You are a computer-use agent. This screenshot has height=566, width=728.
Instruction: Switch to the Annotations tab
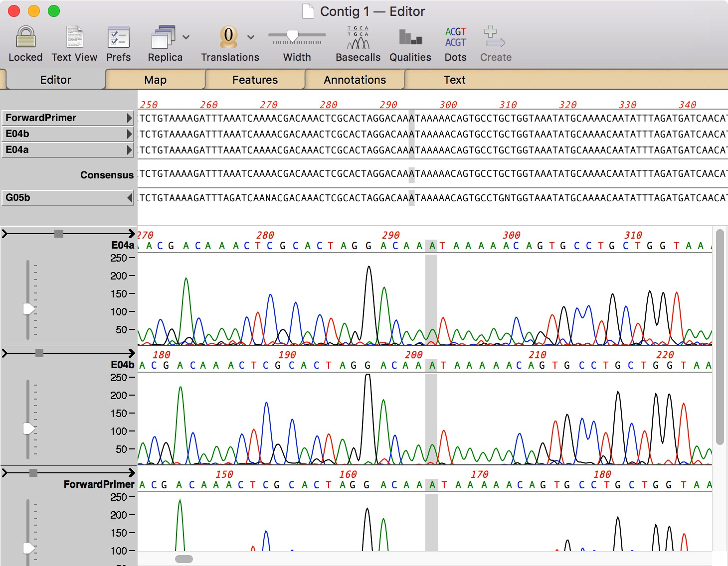[355, 80]
